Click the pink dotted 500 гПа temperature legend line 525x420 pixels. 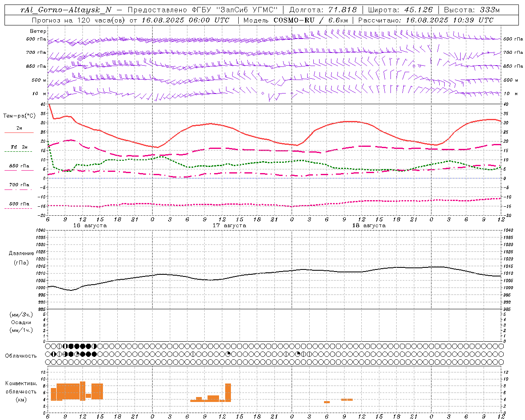pos(18,208)
